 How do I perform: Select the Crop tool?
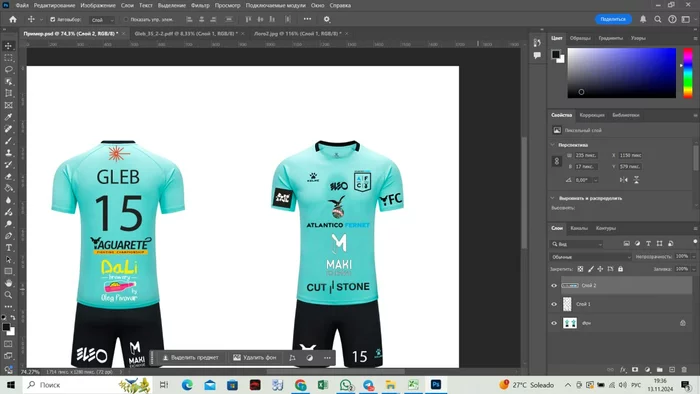pos(8,93)
